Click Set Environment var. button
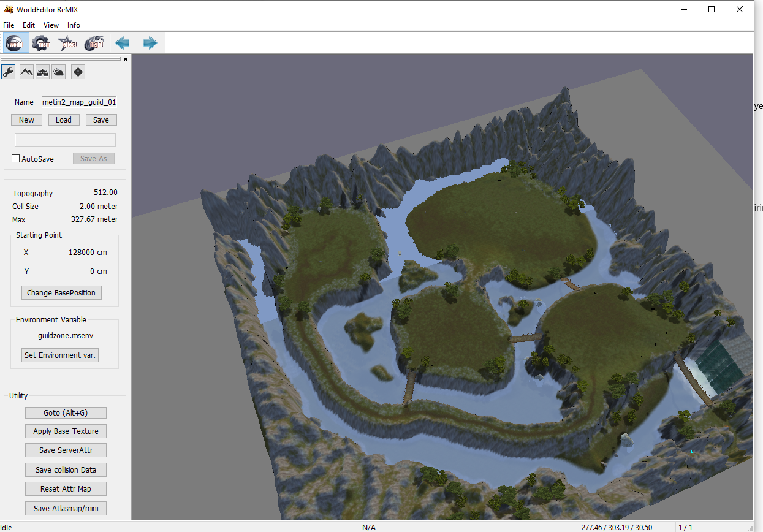 60,355
